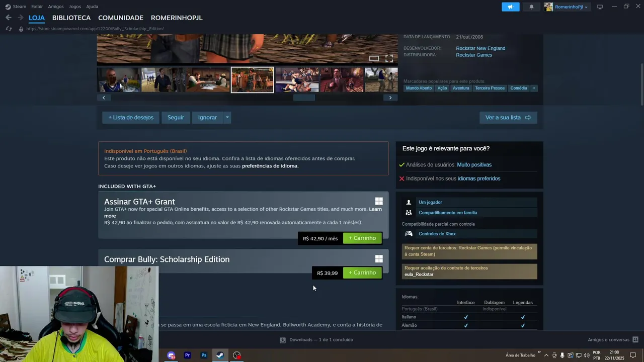Click the Seguir button
Viewport: 644px width, 362px height.
(x=176, y=117)
